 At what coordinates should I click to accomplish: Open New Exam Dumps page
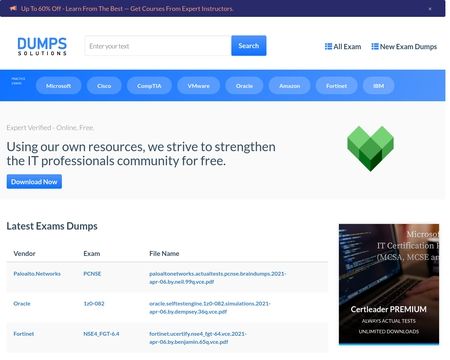pos(404,47)
